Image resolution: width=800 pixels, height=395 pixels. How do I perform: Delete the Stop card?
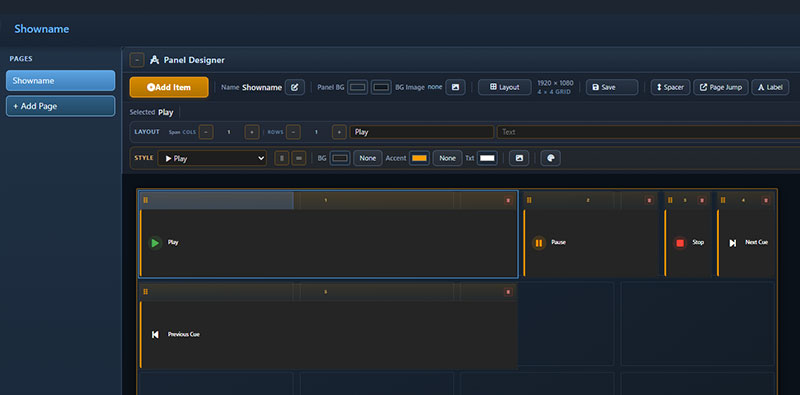pos(702,201)
